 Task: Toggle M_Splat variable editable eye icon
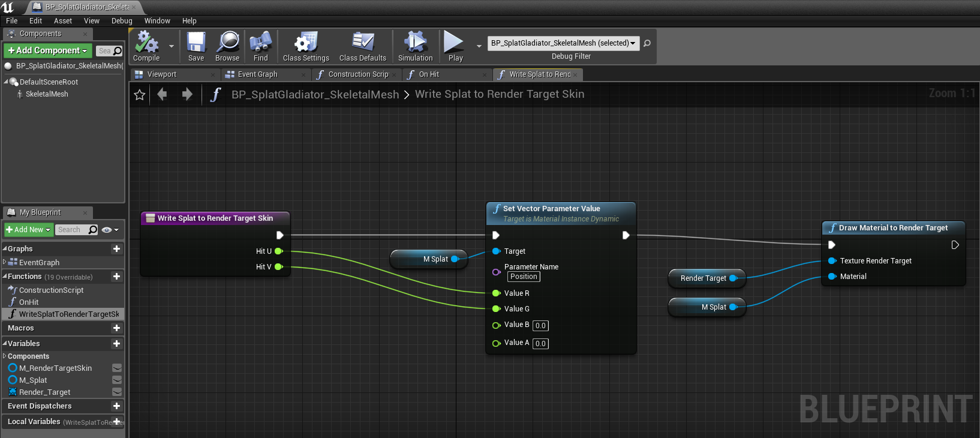coord(117,380)
